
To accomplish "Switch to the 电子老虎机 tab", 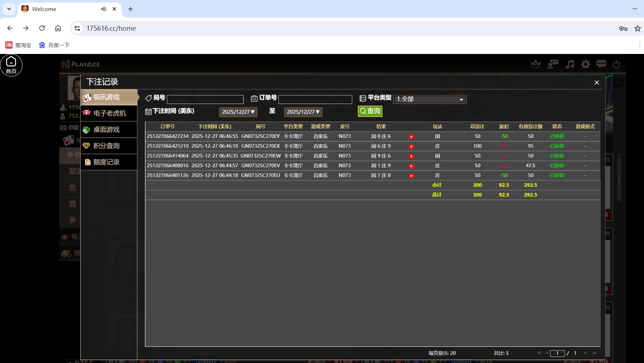I will click(109, 113).
